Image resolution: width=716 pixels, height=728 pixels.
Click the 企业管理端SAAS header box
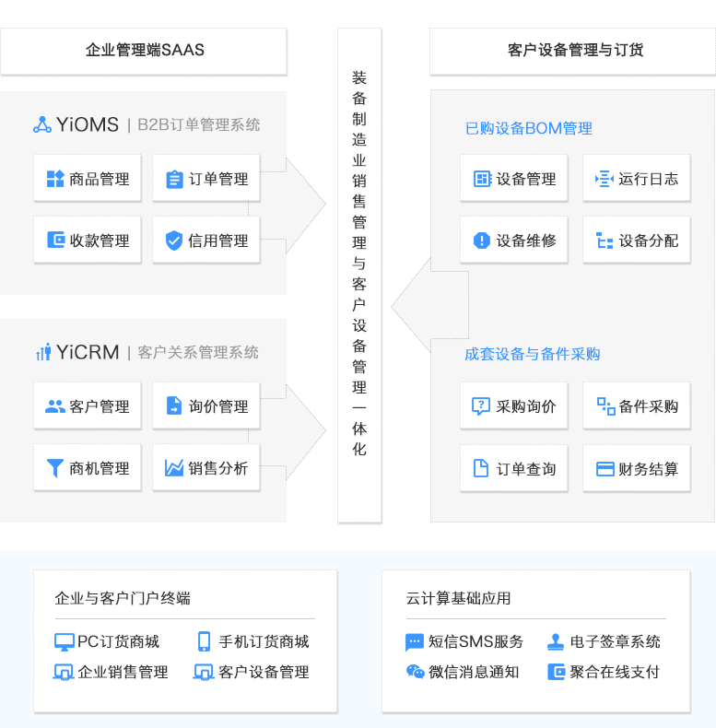[x=144, y=51]
